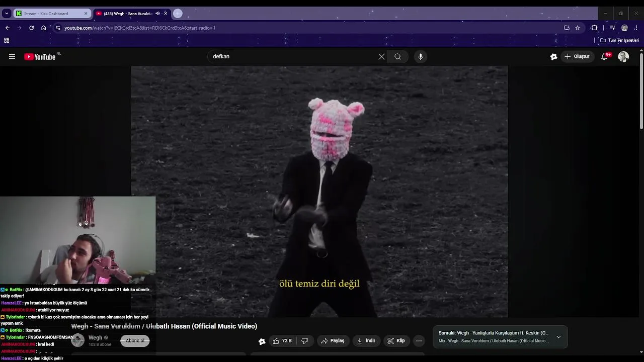Dislike the video with thumbs down
644x362 pixels.
pos(304,341)
